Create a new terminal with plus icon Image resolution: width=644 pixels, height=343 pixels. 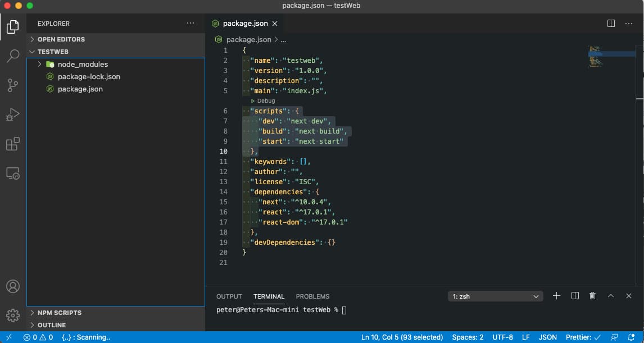(x=556, y=296)
